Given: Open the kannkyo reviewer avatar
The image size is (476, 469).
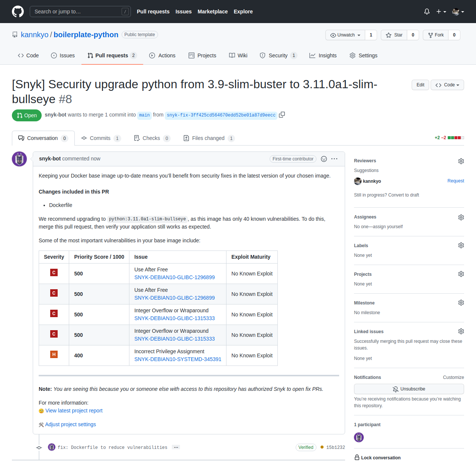Looking at the screenshot, I should pos(358,181).
